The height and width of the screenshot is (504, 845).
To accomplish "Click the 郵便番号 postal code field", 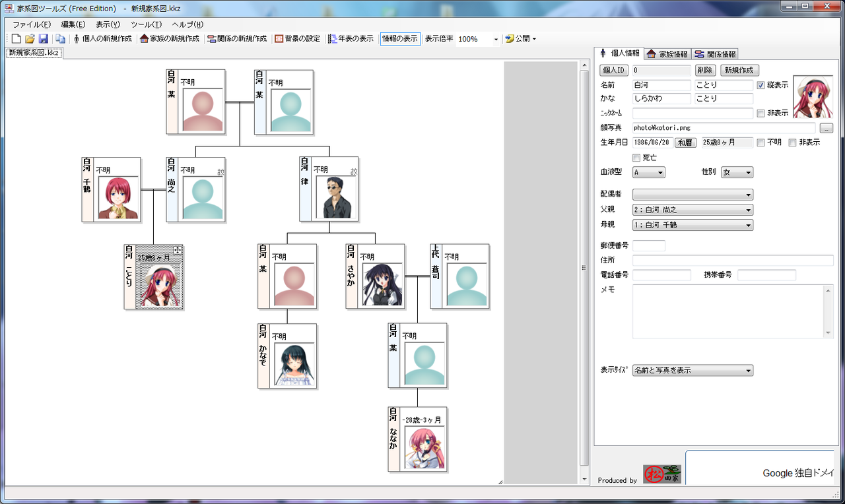I will click(x=649, y=245).
